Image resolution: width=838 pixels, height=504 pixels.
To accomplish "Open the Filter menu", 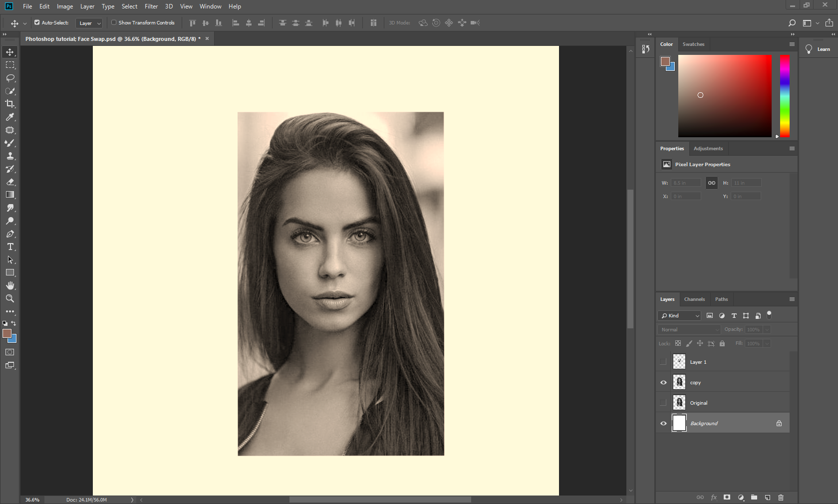I will [x=151, y=6].
